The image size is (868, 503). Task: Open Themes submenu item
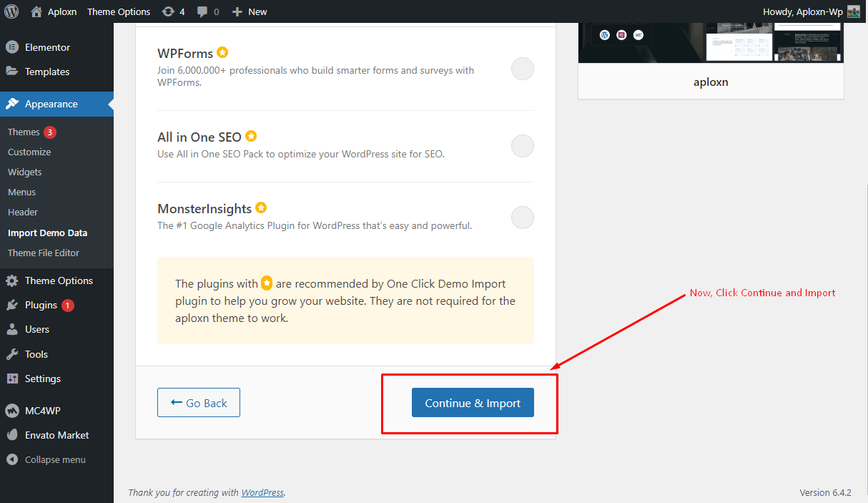[24, 132]
